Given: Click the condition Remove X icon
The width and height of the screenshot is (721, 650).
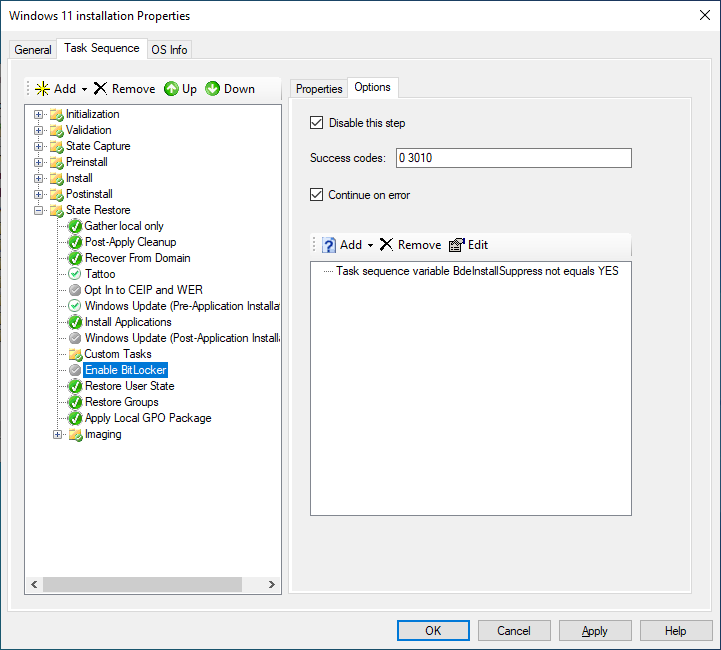Looking at the screenshot, I should pyautogui.click(x=386, y=245).
